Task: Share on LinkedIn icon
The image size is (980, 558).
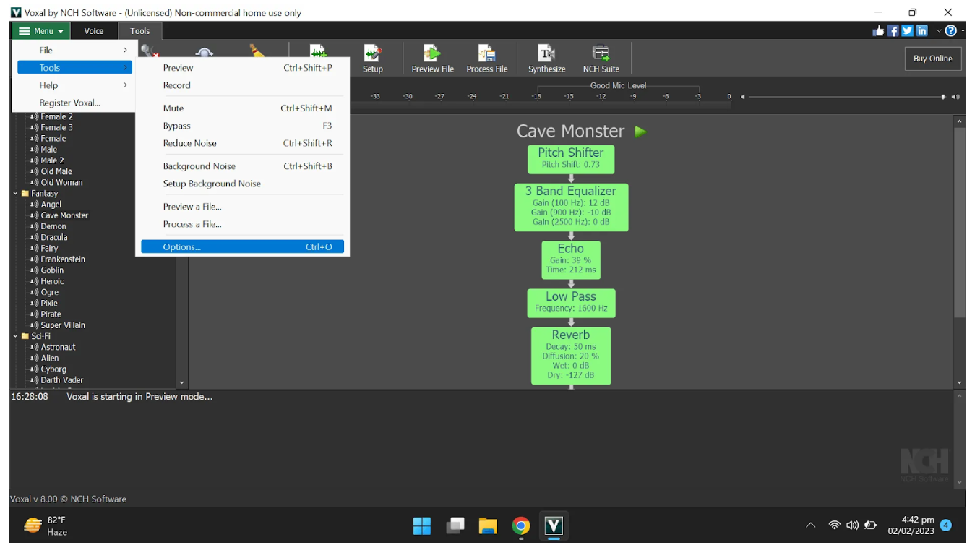Action: point(921,31)
